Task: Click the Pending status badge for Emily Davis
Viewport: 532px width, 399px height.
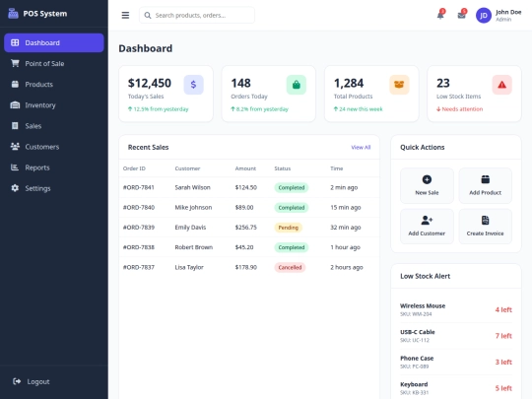Action: point(288,228)
